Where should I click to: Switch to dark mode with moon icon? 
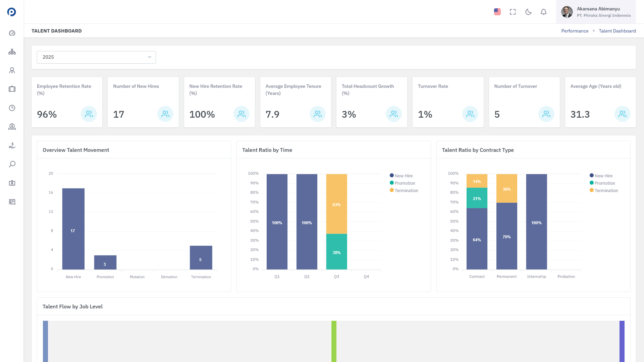point(528,12)
